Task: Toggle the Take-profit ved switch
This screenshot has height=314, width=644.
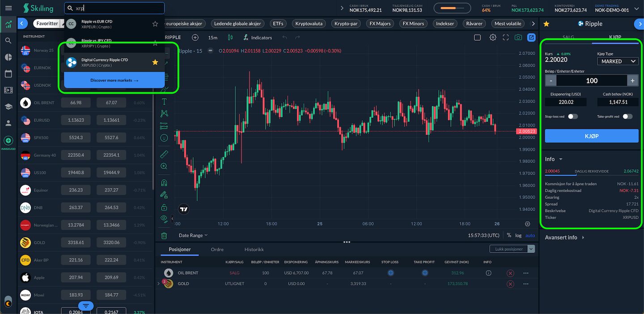Action: point(627,116)
